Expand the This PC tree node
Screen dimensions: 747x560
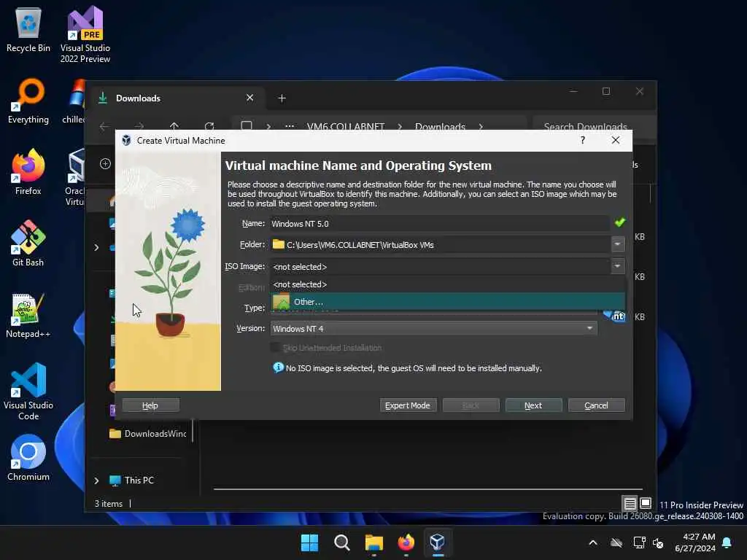pos(97,481)
